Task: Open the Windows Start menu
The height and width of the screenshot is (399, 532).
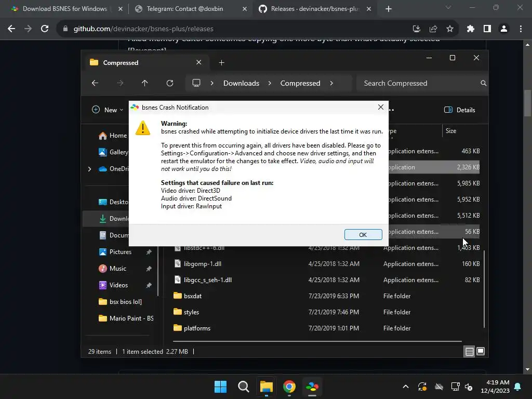Action: (x=220, y=387)
